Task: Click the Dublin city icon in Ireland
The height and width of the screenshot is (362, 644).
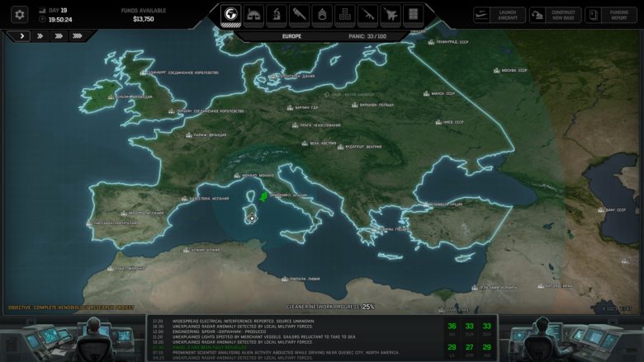Action: [111, 97]
